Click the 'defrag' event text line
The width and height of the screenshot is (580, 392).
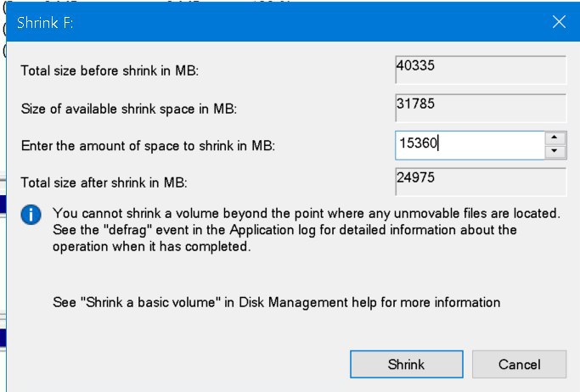(x=284, y=230)
